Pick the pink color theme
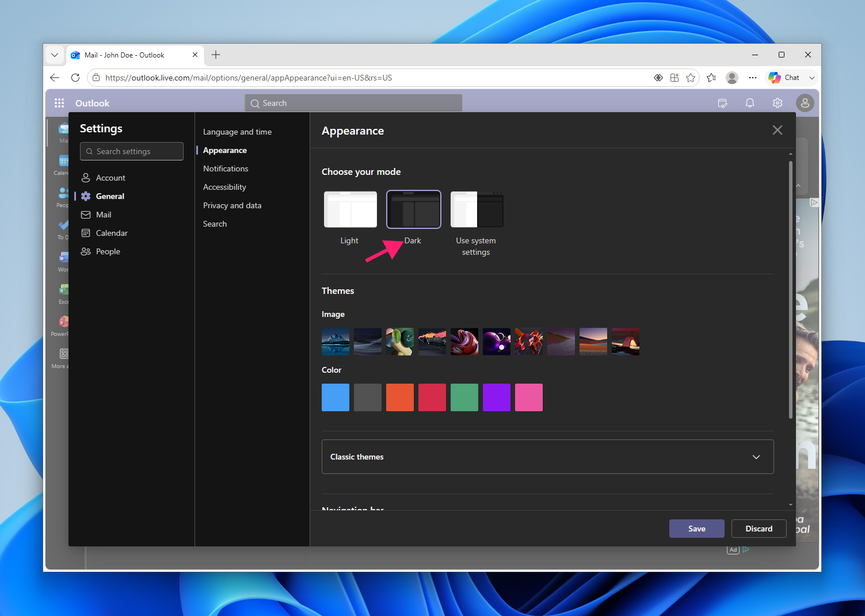 pos(529,397)
